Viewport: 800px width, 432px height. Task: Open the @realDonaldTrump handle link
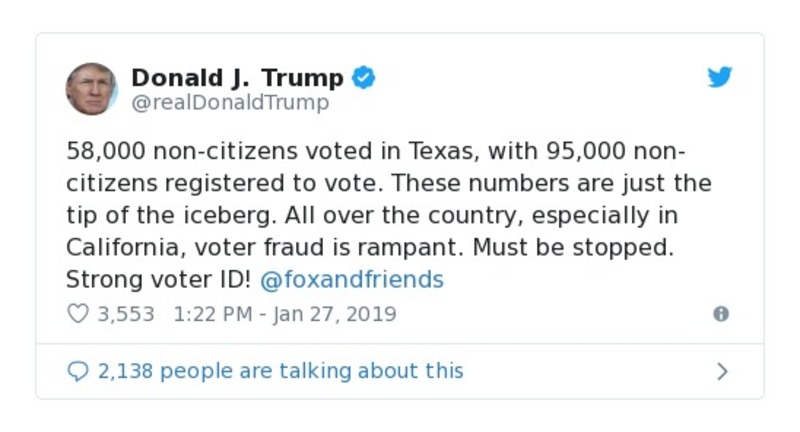230,103
